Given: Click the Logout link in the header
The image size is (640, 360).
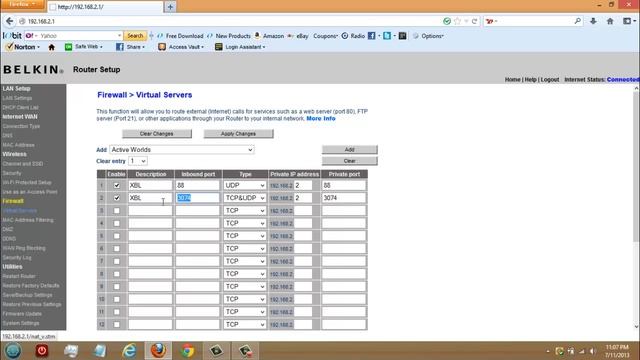Looking at the screenshot, I should pyautogui.click(x=550, y=80).
